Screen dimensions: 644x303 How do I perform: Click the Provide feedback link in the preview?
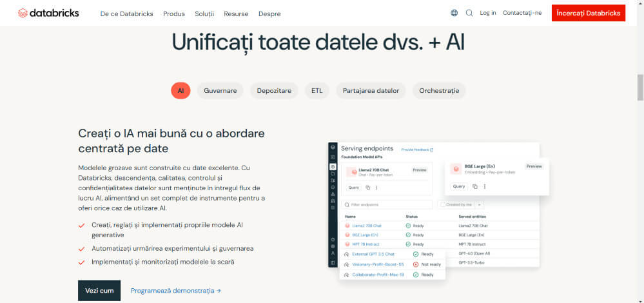tap(417, 150)
